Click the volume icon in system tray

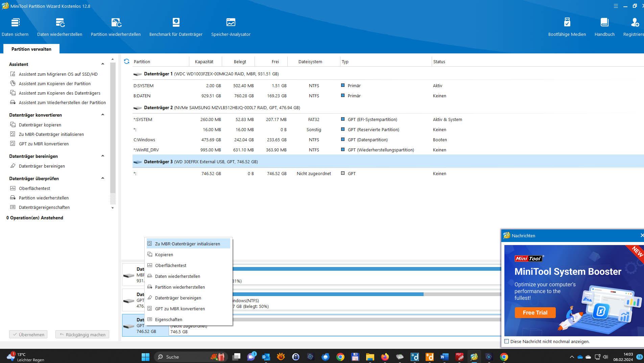pos(605,357)
